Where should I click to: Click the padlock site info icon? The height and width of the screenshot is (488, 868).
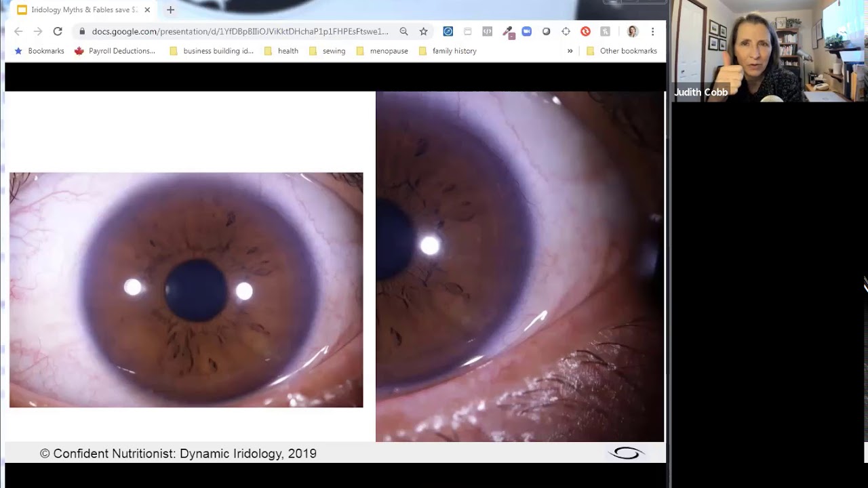coord(82,31)
